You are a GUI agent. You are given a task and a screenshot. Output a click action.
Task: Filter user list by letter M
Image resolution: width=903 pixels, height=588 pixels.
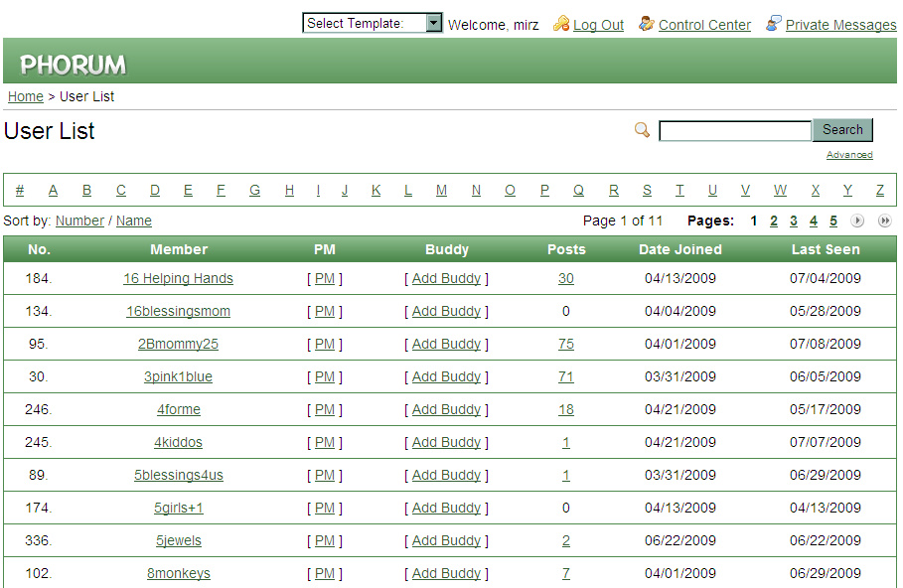click(x=441, y=191)
